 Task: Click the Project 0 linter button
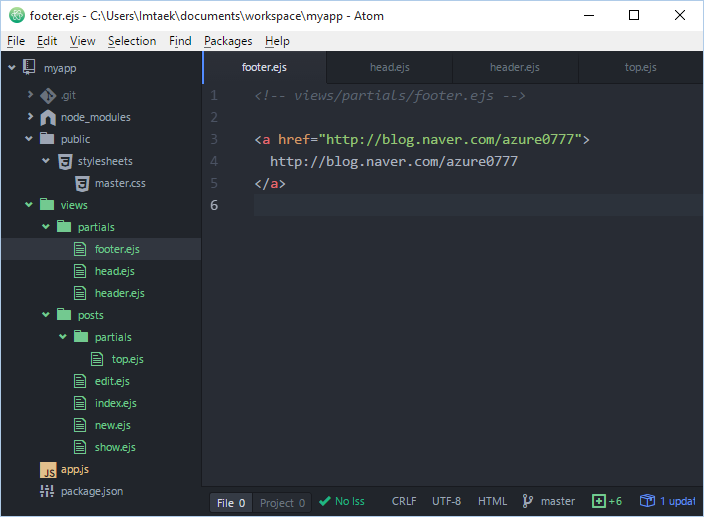[x=282, y=503]
